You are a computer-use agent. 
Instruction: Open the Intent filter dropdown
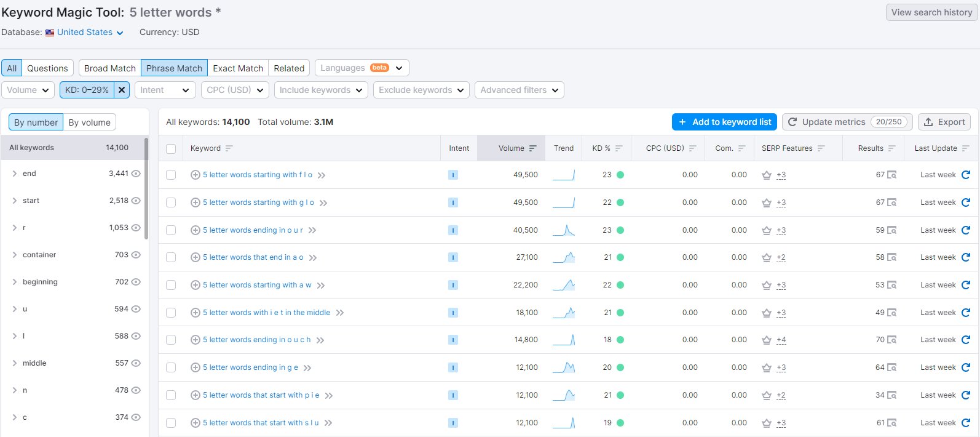pyautogui.click(x=165, y=90)
